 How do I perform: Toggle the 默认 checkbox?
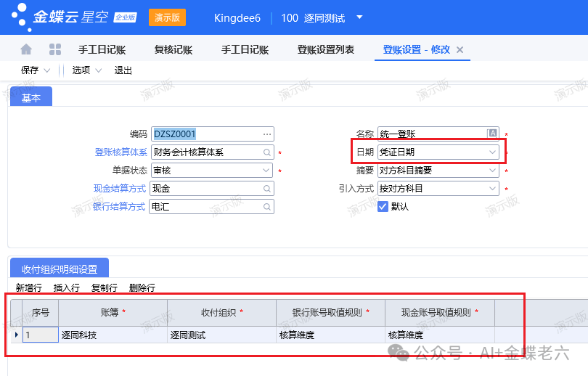pyautogui.click(x=383, y=206)
